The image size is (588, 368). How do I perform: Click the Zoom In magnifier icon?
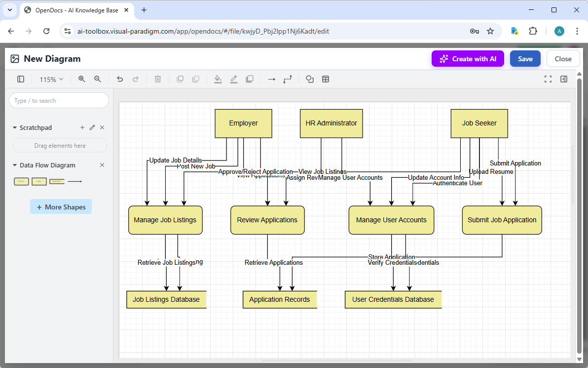click(81, 79)
